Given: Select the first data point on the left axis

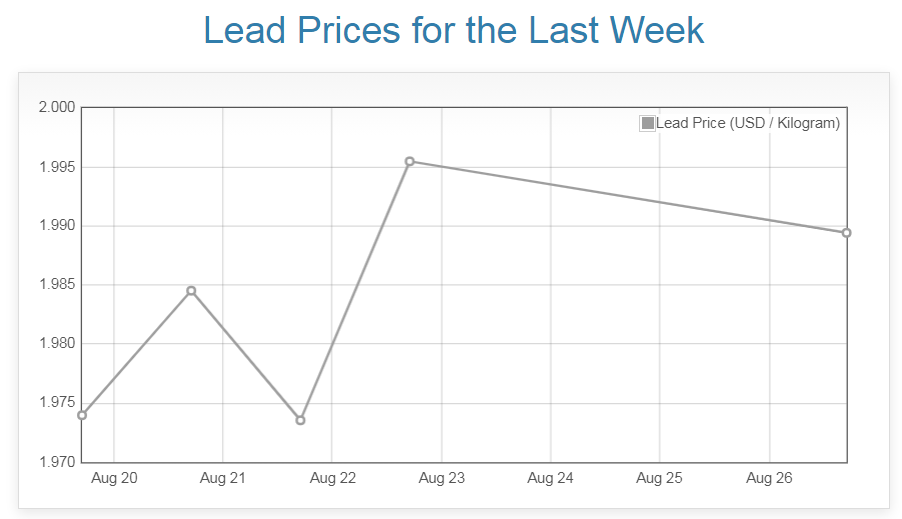Looking at the screenshot, I should coord(82,415).
